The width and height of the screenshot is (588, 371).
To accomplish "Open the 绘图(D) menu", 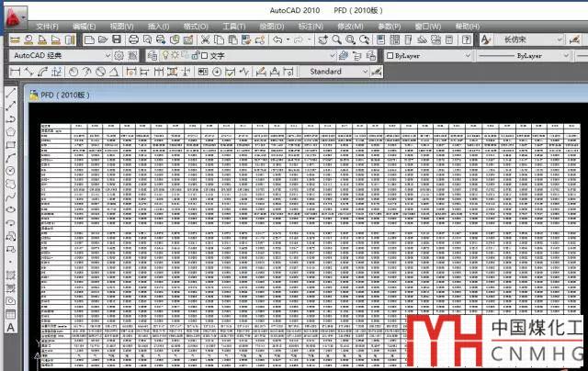I will [272, 27].
